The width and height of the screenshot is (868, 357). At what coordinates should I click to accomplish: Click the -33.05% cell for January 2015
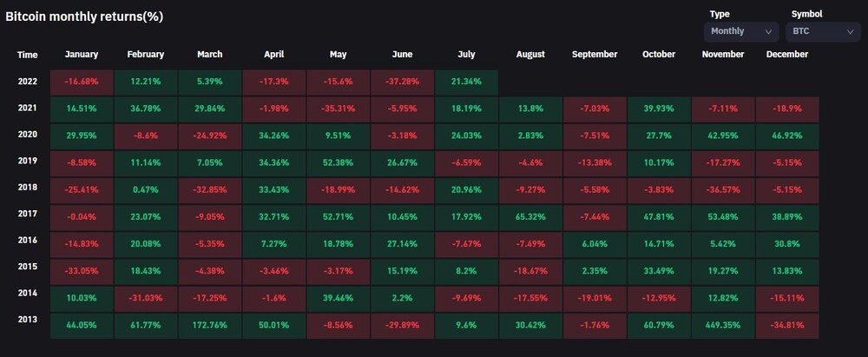click(82, 271)
